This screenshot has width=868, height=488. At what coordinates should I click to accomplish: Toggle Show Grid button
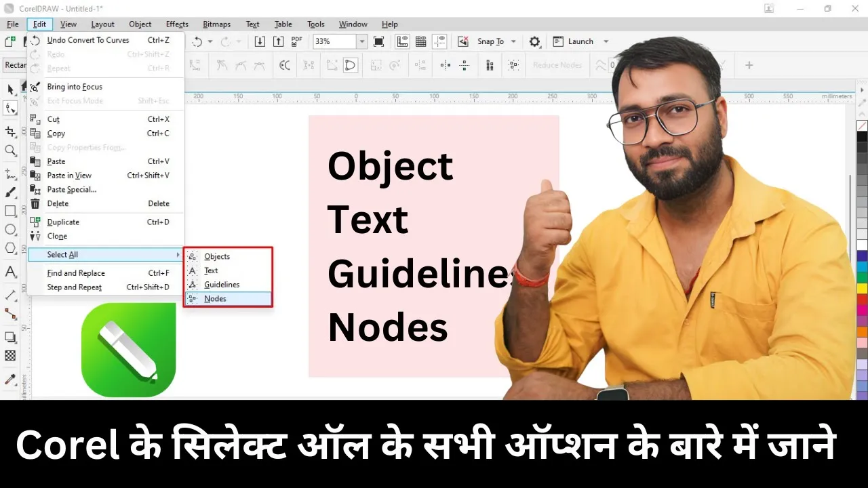pyautogui.click(x=420, y=41)
